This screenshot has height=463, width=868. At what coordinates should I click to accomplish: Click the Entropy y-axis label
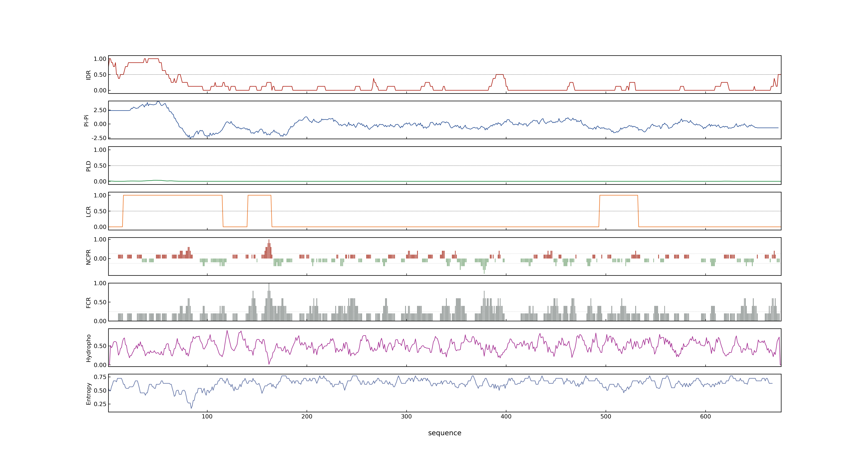click(88, 393)
